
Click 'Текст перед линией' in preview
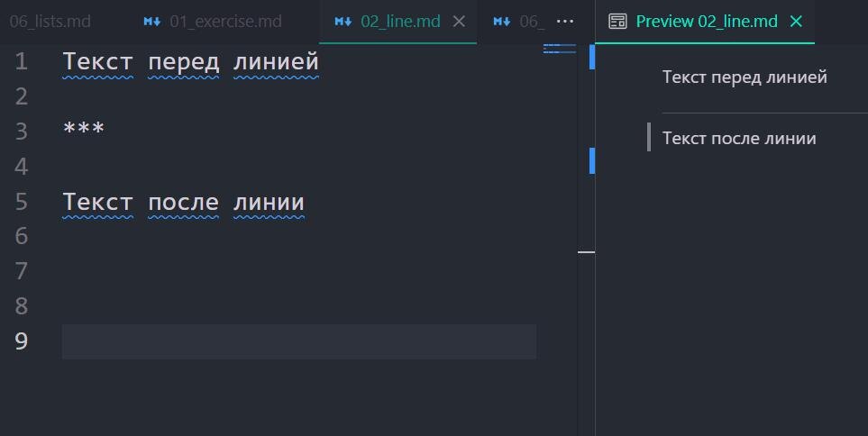745,77
